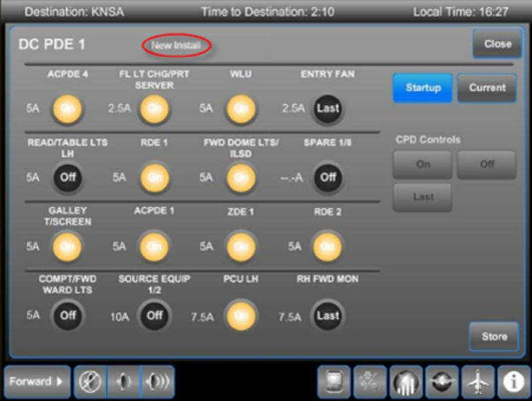Expand the Forward cabin selector
The width and height of the screenshot is (532, 401).
[x=36, y=382]
